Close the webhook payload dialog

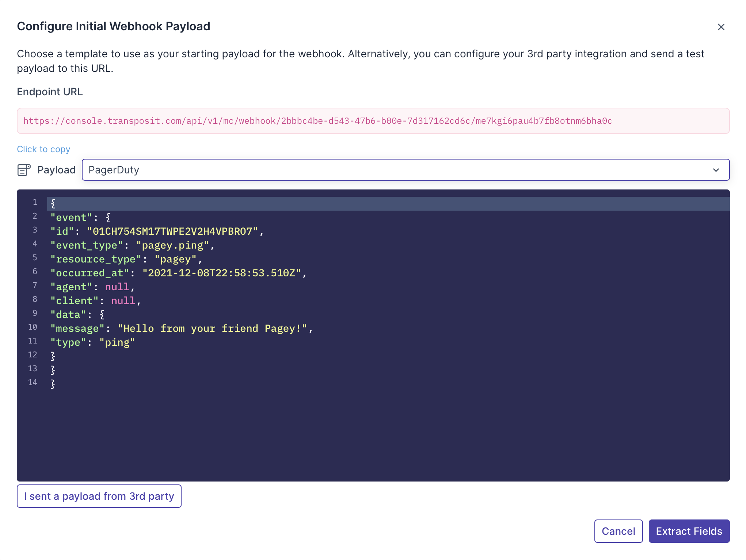pos(720,27)
